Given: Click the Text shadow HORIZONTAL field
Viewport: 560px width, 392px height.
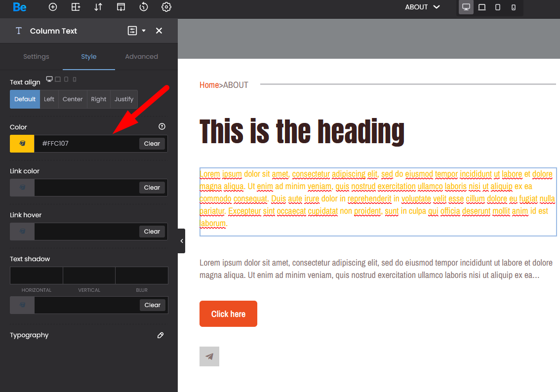Looking at the screenshot, I should [x=37, y=275].
